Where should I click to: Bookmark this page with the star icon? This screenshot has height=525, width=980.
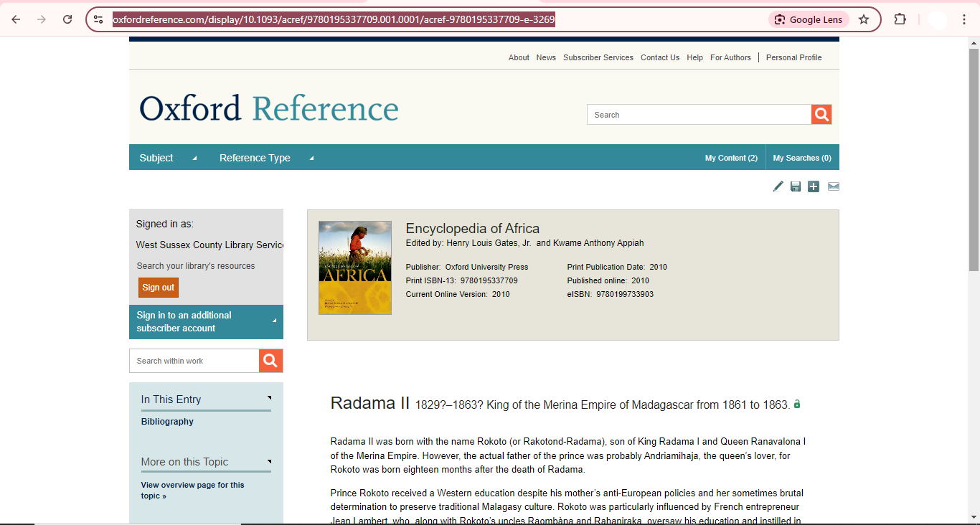pos(864,19)
